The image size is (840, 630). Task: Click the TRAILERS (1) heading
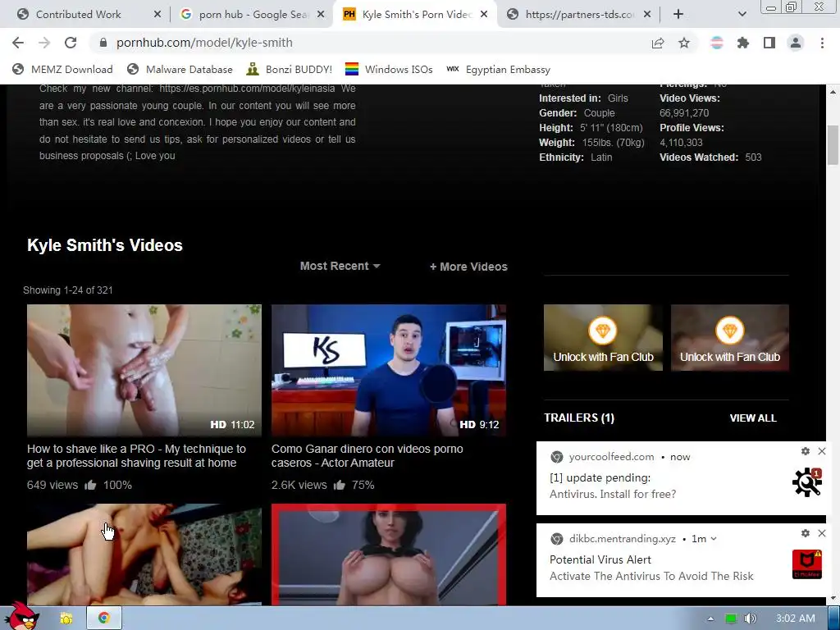579,418
